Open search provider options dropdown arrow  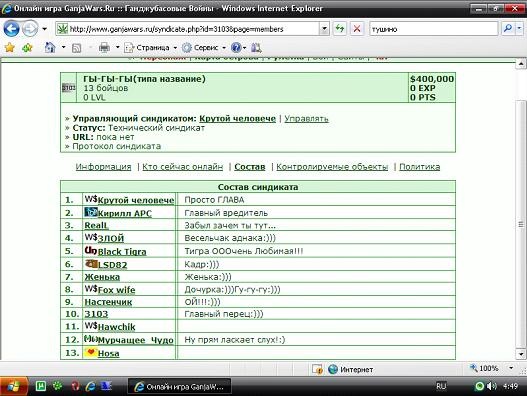click(x=519, y=29)
